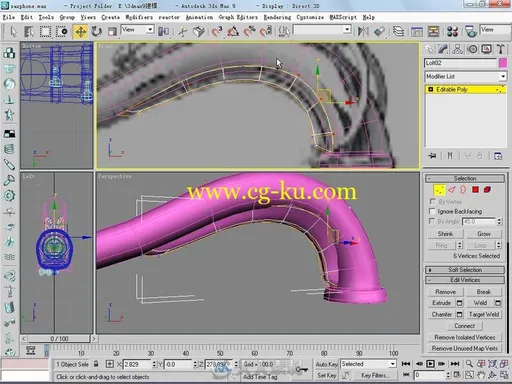Click the command panel vertical scrollbar
Screen dimensions: 512x384
click(x=508, y=297)
